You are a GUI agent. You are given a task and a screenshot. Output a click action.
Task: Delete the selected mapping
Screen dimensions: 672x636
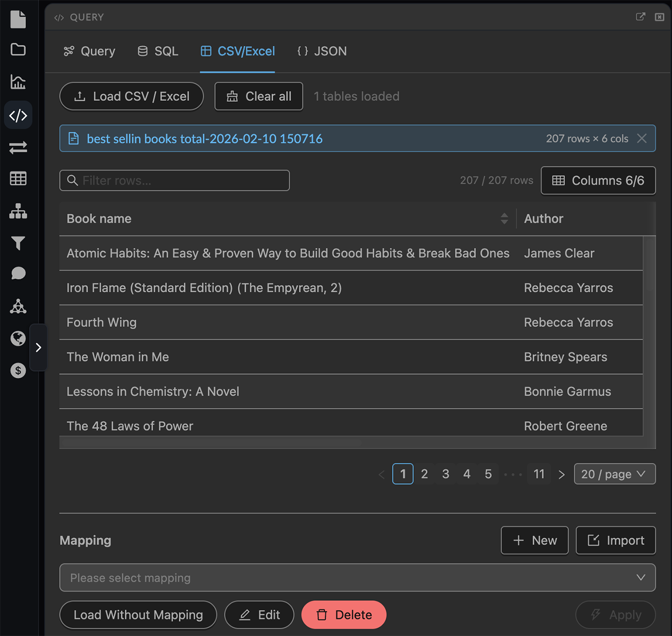pyautogui.click(x=344, y=615)
